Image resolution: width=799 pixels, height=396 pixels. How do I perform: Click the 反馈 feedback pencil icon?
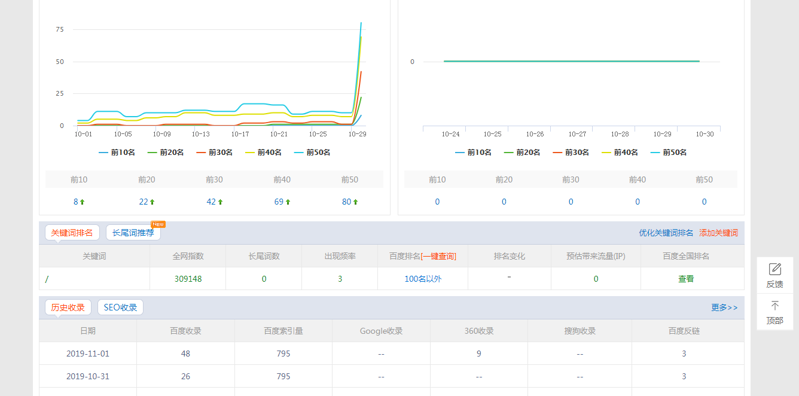(x=775, y=269)
